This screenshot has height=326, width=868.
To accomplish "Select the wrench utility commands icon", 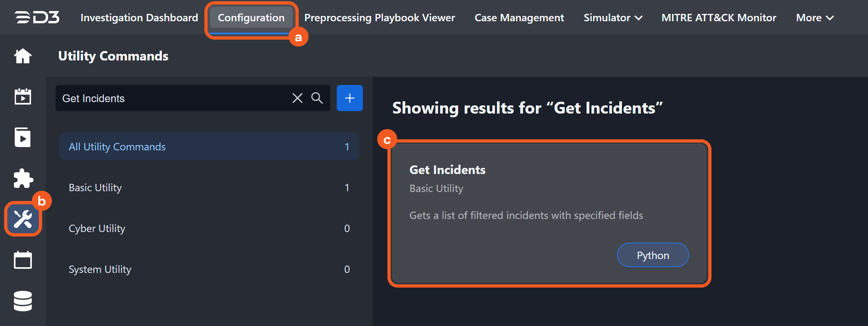I will pos(23,219).
